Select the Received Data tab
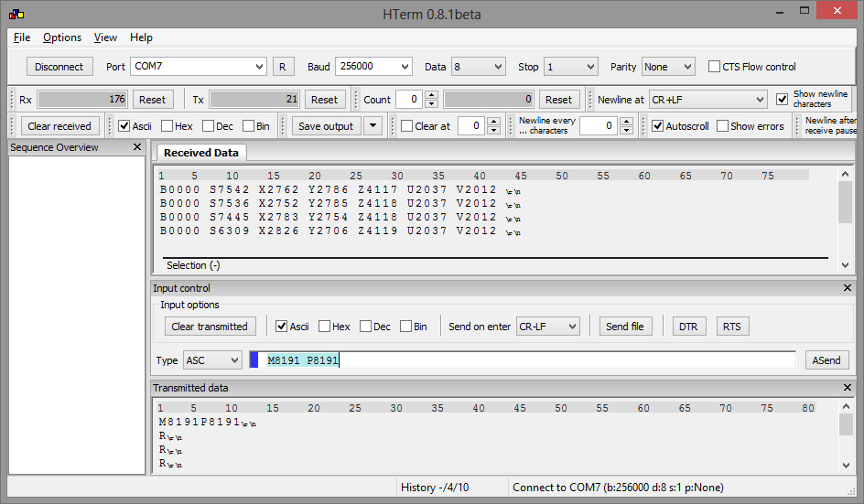This screenshot has width=864, height=504. 200,153
